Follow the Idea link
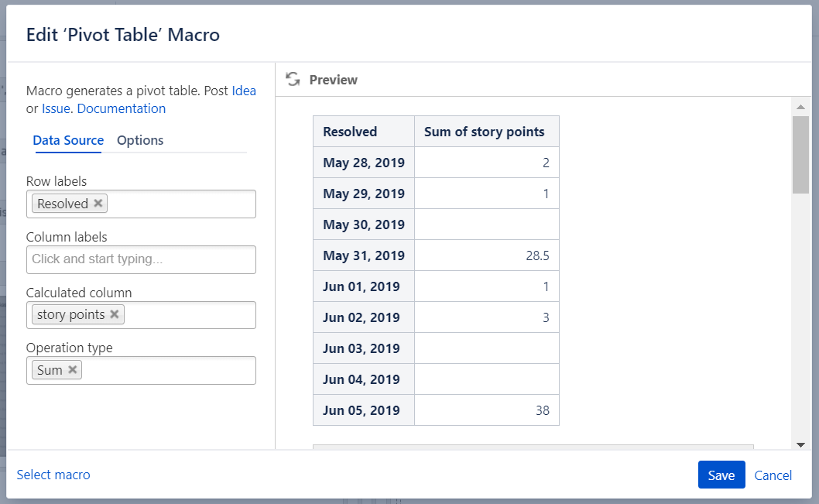 pos(244,91)
